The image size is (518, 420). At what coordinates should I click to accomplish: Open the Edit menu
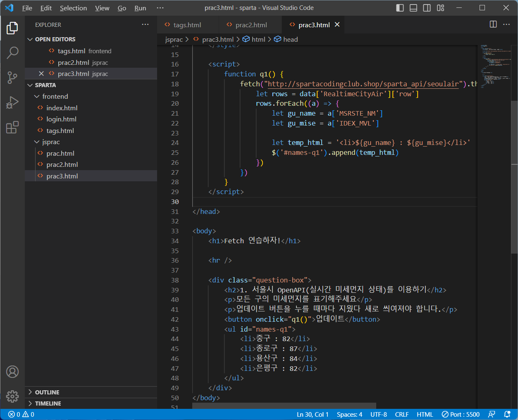(46, 8)
